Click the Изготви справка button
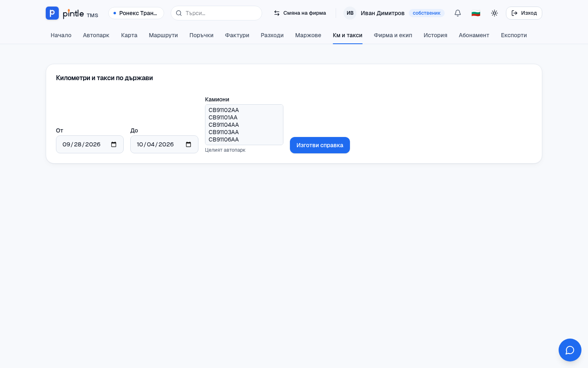 pos(320,145)
